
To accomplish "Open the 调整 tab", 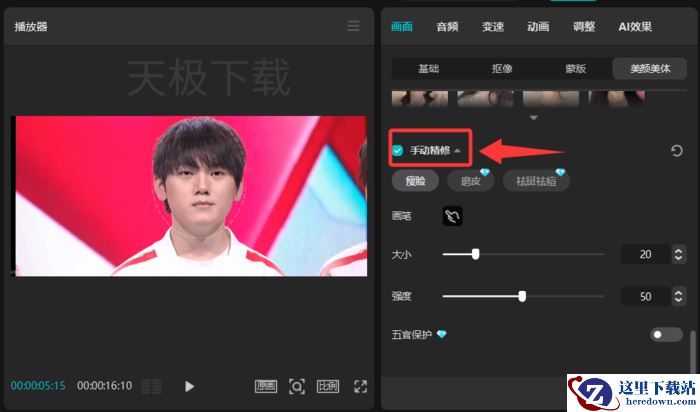I will [x=584, y=27].
